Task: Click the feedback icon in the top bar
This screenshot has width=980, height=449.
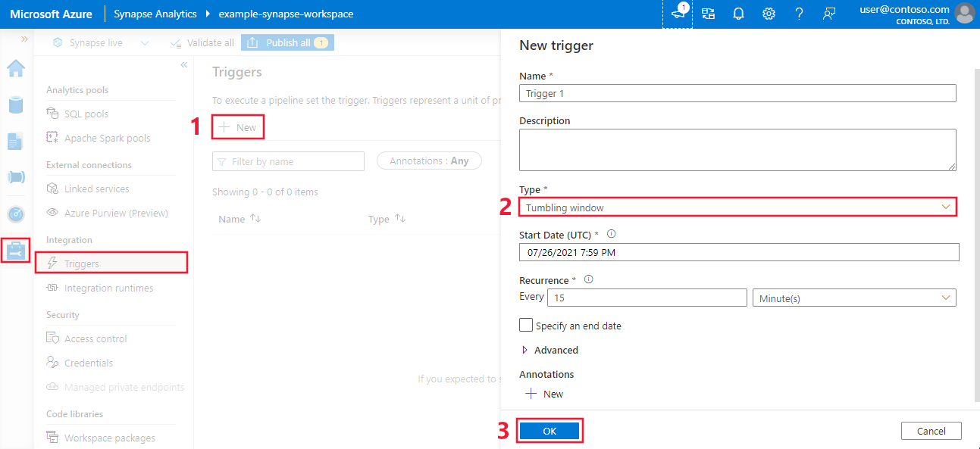Action: pos(829,14)
